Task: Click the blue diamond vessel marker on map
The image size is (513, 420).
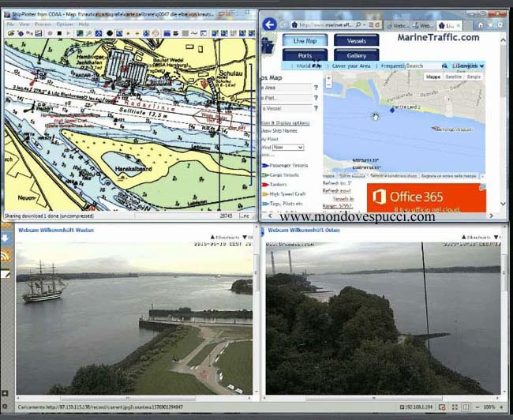Action: tap(392, 110)
